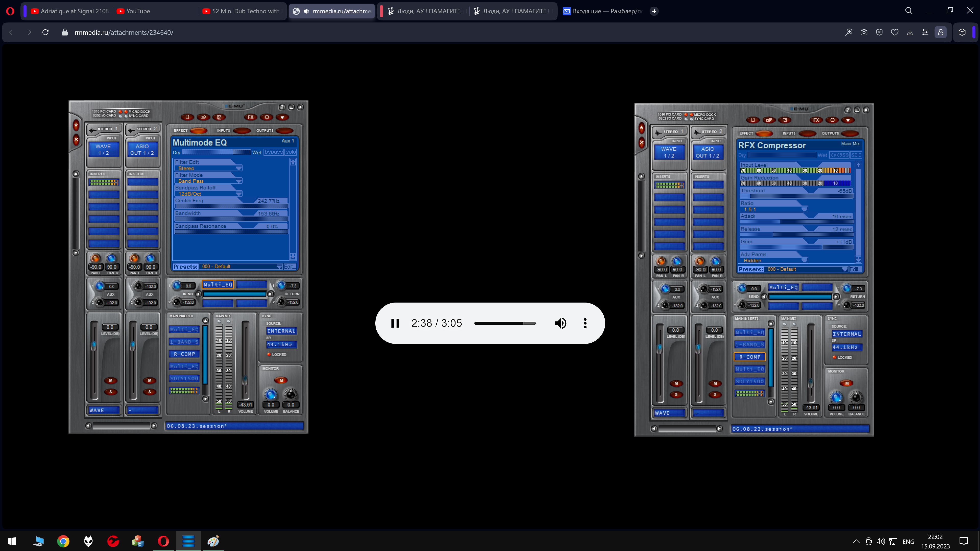Click the zoom magnifier plus icon
Viewport: 980px width, 551px height.
coord(848,32)
